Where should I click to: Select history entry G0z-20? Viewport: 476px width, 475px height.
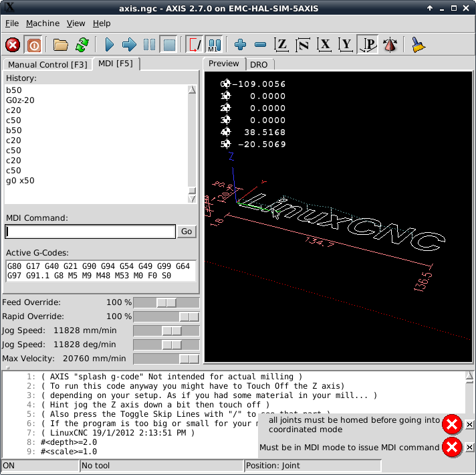(20, 100)
